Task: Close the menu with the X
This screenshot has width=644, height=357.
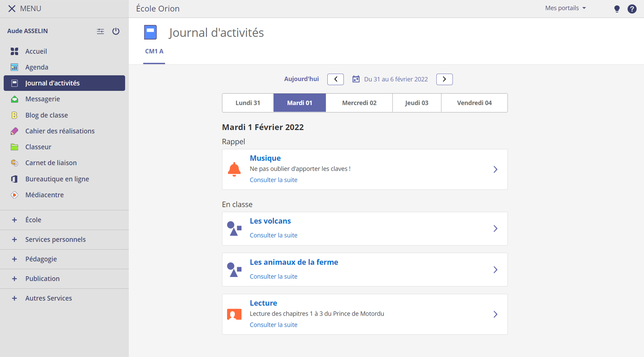Action: [x=12, y=9]
